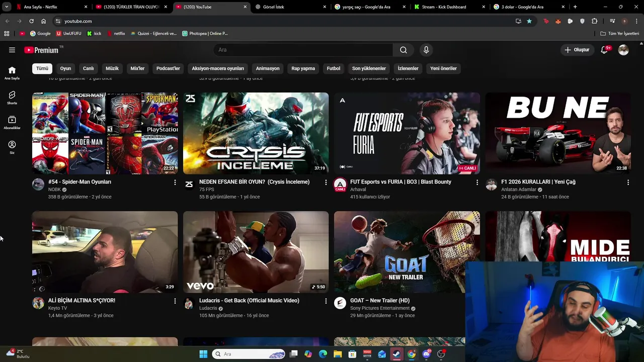Screen dimensions: 644x362
Task: Click the YouTube Premium logo
Action: [x=42, y=50]
